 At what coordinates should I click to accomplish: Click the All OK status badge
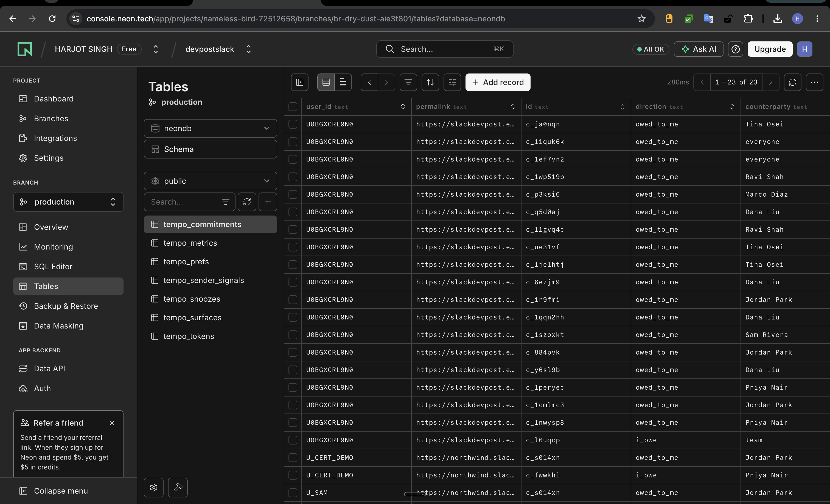(x=650, y=49)
